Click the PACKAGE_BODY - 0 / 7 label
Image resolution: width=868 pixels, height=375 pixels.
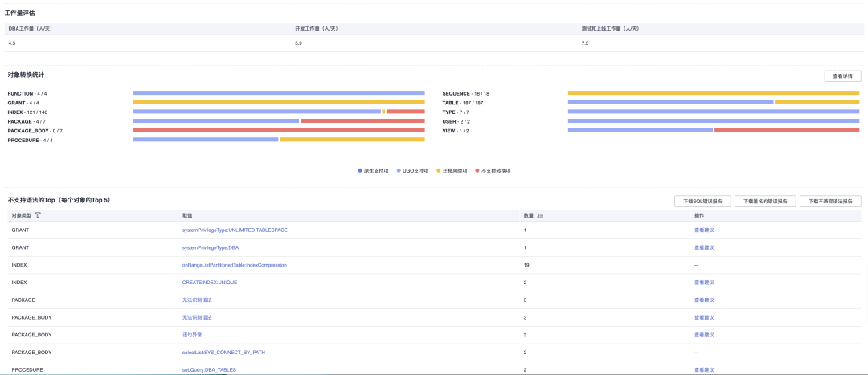tap(35, 131)
